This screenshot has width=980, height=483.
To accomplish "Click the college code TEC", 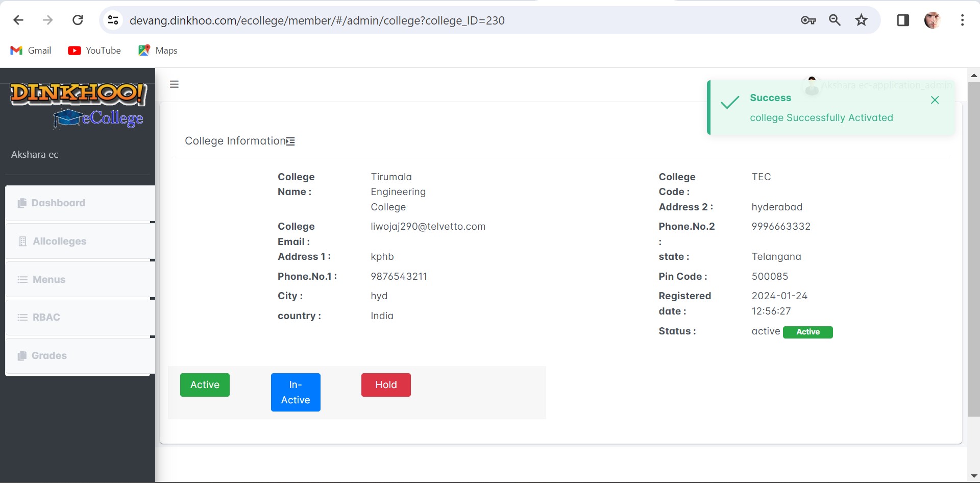I will click(761, 177).
